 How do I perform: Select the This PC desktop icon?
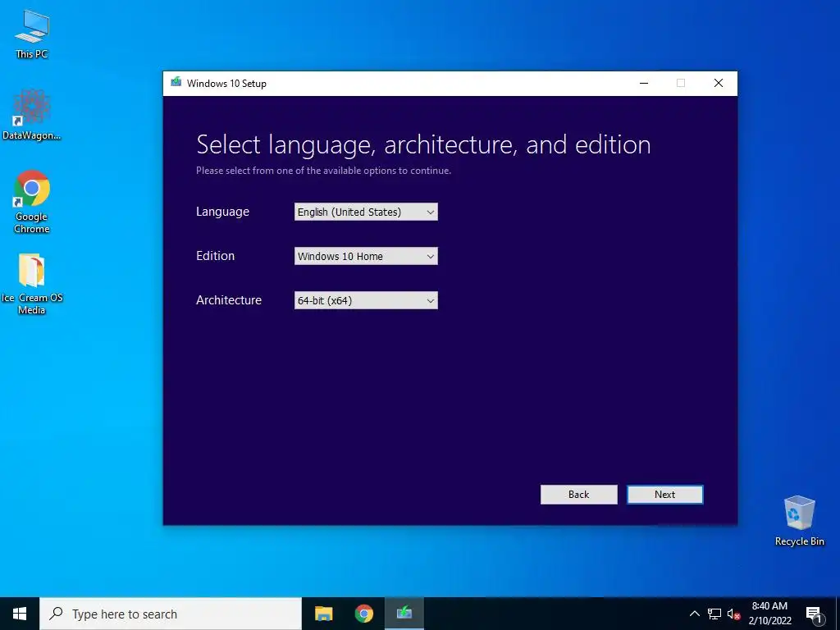point(32,34)
